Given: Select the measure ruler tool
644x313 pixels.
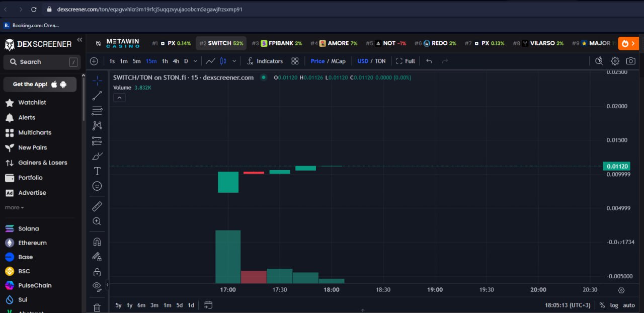Looking at the screenshot, I should pos(97,206).
